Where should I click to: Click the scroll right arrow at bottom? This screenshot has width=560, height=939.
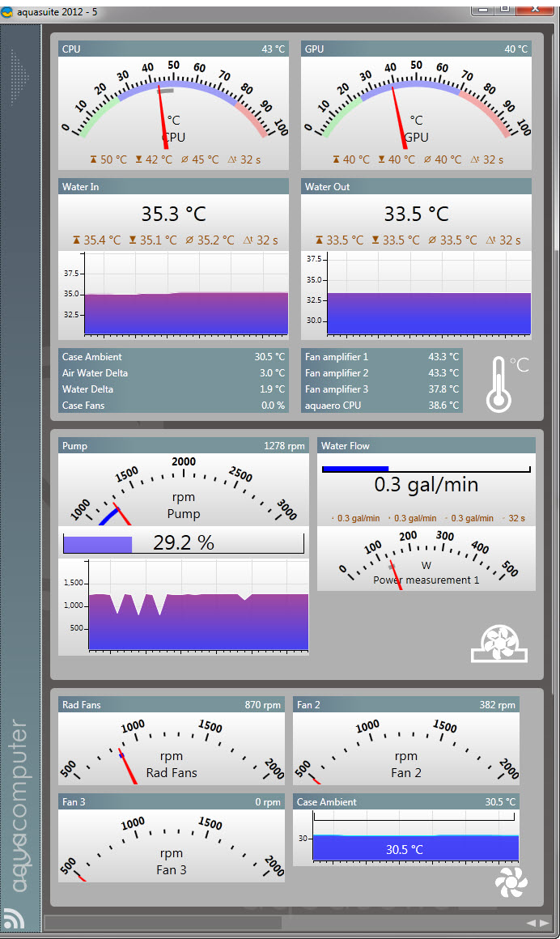coord(544,923)
